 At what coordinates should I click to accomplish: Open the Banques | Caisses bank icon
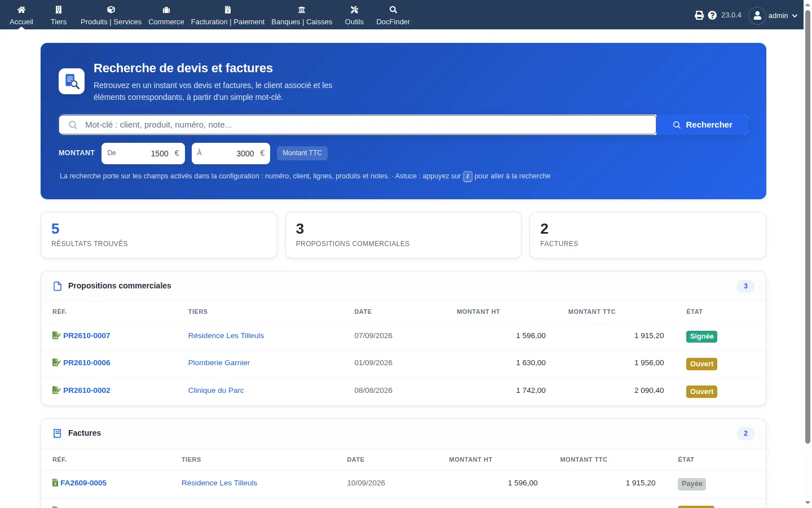(x=302, y=10)
